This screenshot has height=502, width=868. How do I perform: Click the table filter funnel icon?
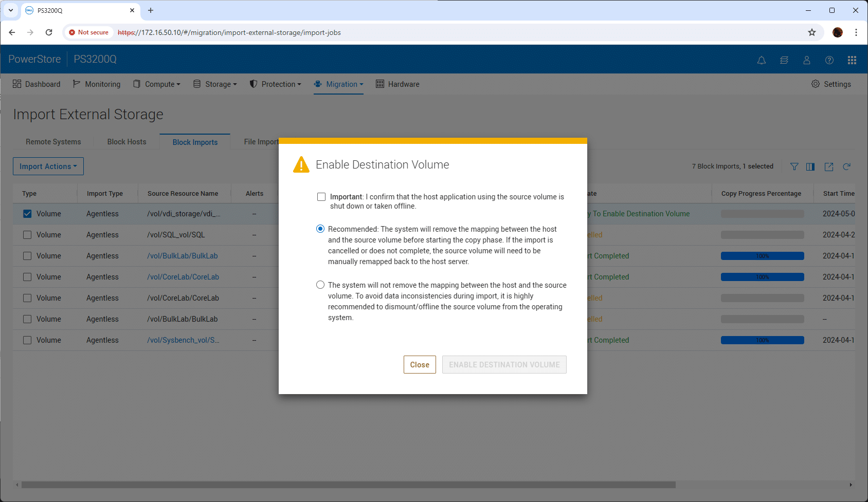794,166
